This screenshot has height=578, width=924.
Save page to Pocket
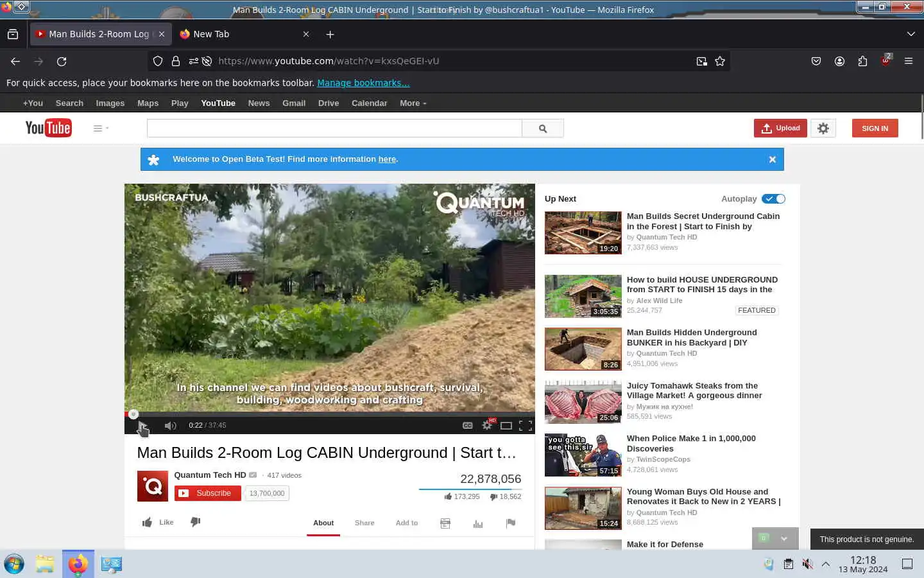pos(816,62)
